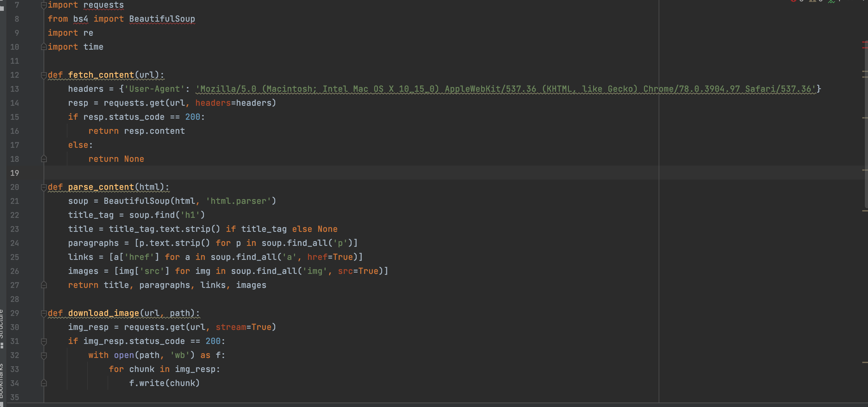Click line number 12 in the gutter

tap(15, 75)
